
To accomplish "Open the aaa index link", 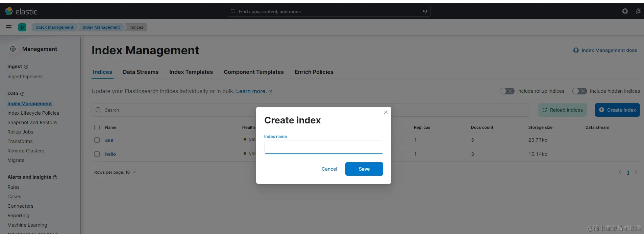I will point(109,140).
